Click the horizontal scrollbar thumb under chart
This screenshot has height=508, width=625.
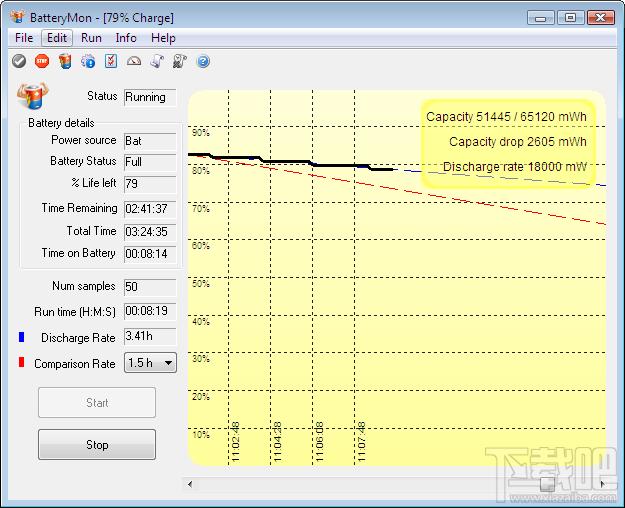(547, 484)
